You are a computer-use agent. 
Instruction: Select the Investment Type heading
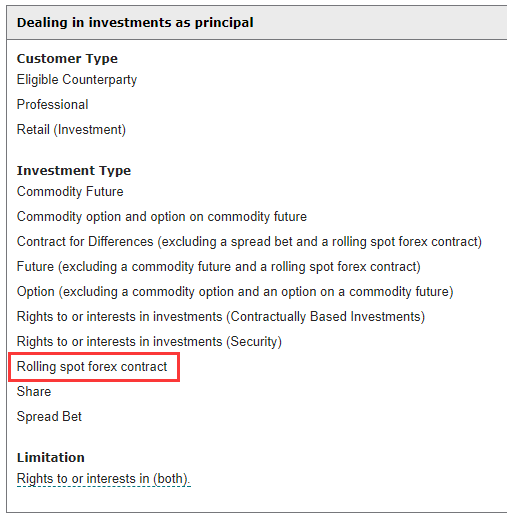(74, 171)
